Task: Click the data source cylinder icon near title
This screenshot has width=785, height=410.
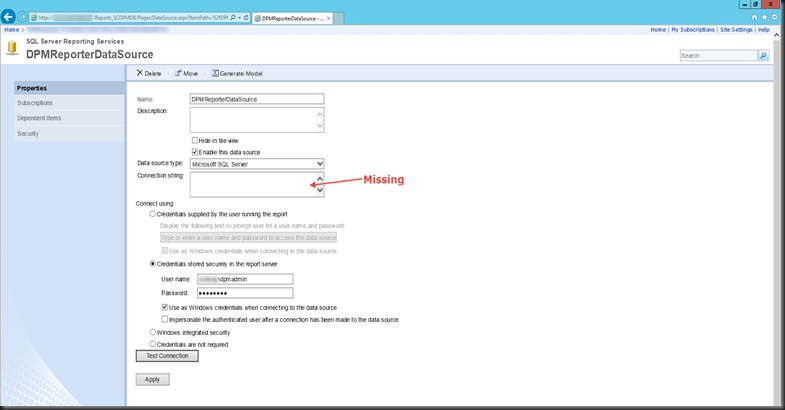Action: click(x=13, y=49)
